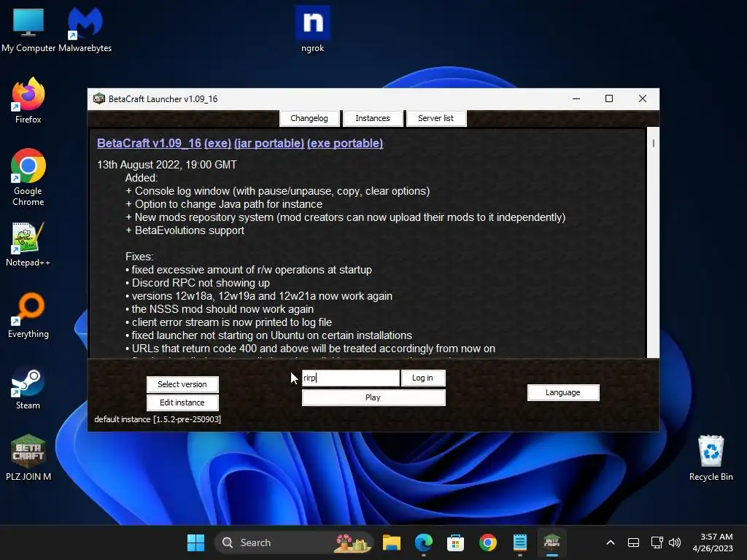Image resolution: width=747 pixels, height=560 pixels.
Task: Click the Discord RPC not showing up line
Action: 198,283
